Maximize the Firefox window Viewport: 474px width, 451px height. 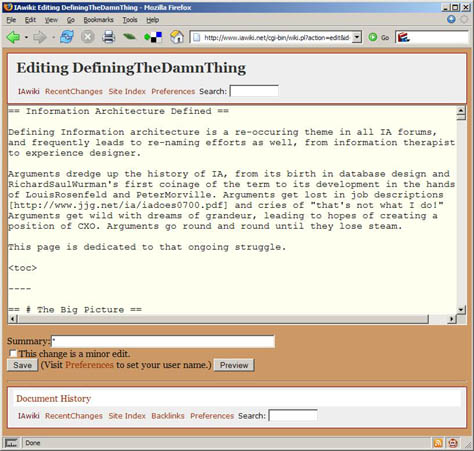click(455, 7)
